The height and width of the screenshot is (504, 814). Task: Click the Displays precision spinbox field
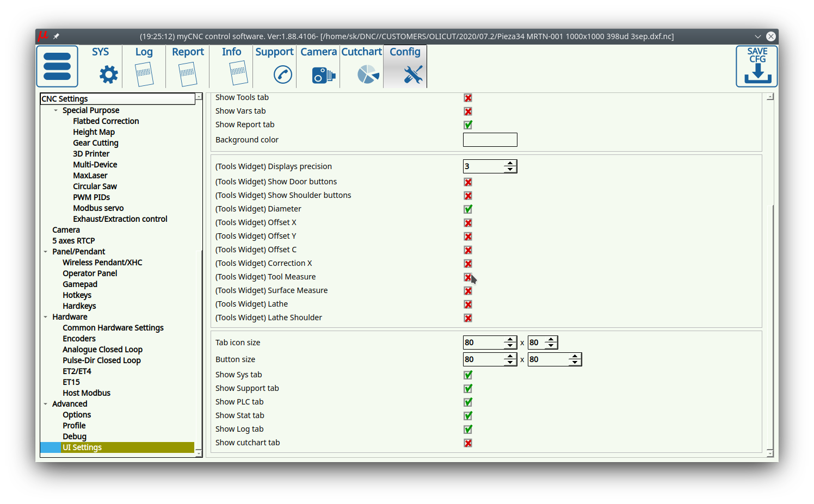pos(483,166)
